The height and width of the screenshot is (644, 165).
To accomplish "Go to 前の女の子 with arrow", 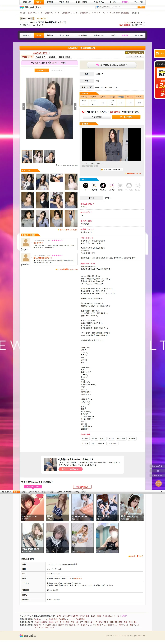I will coord(157,475).
